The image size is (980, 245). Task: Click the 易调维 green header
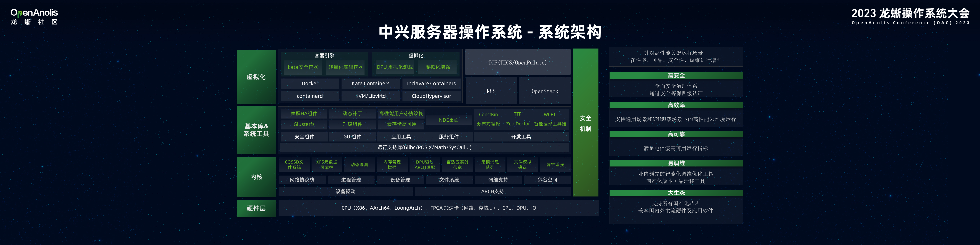coord(676,163)
